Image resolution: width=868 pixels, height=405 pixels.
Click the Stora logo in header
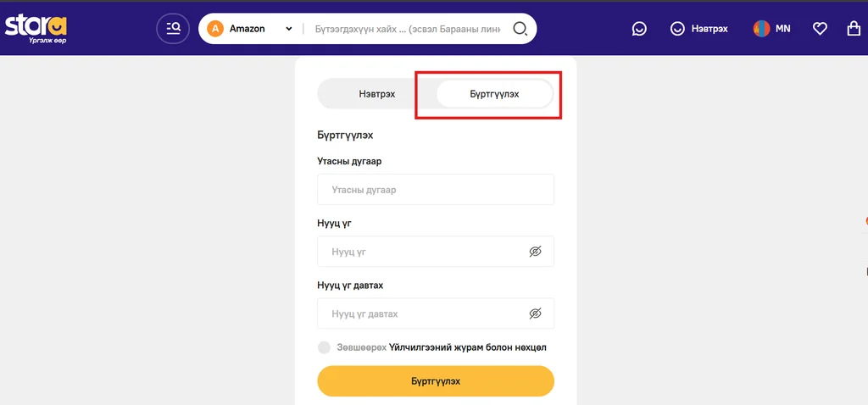coord(36,30)
